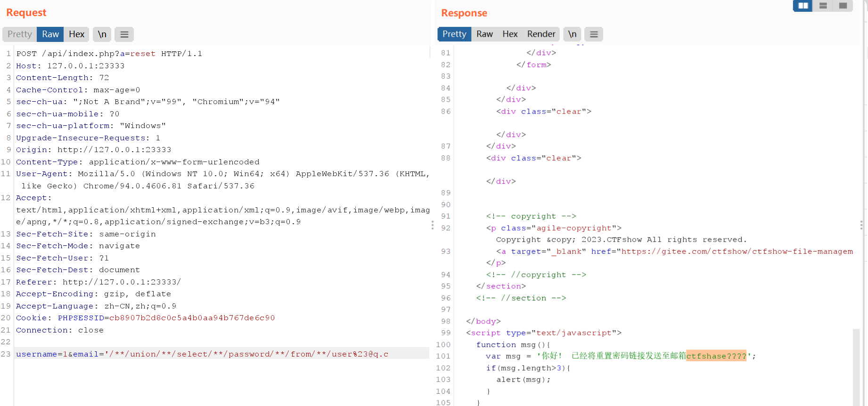This screenshot has width=868, height=406.
Task: Click the Host header line 127.0.0.1:23333
Action: point(70,66)
